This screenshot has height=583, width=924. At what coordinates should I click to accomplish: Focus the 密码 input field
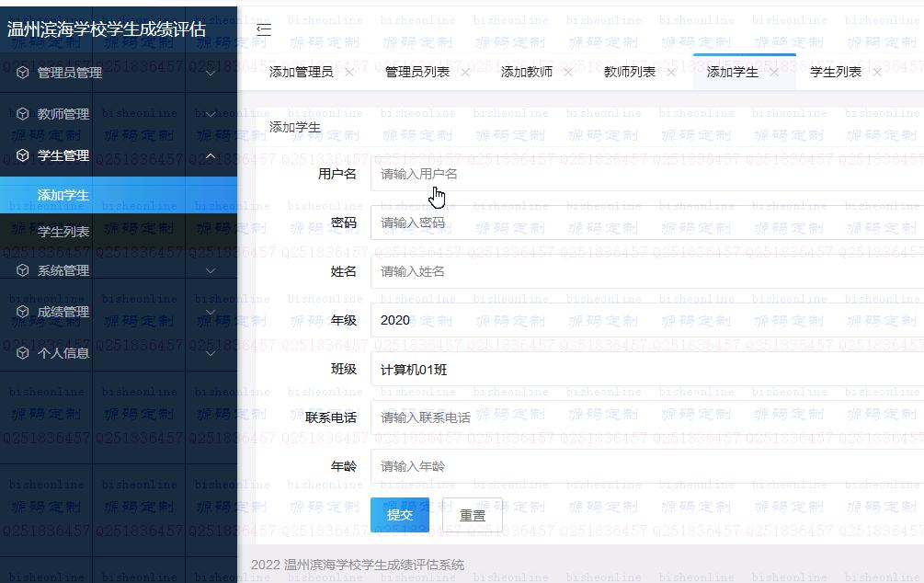pyautogui.click(x=647, y=223)
